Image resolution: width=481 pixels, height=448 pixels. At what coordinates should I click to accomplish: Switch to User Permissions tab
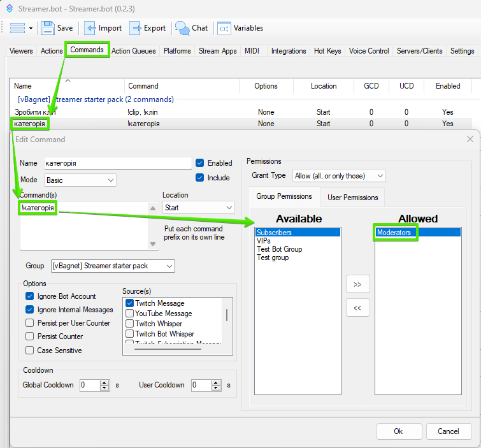[353, 198]
